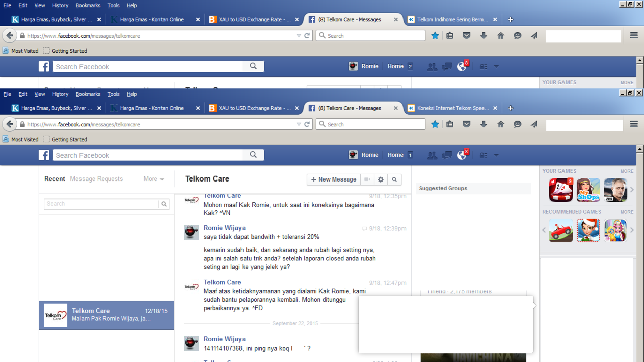The height and width of the screenshot is (362, 644).
Task: Click bookmark star in upper Firefox window
Action: click(x=435, y=36)
